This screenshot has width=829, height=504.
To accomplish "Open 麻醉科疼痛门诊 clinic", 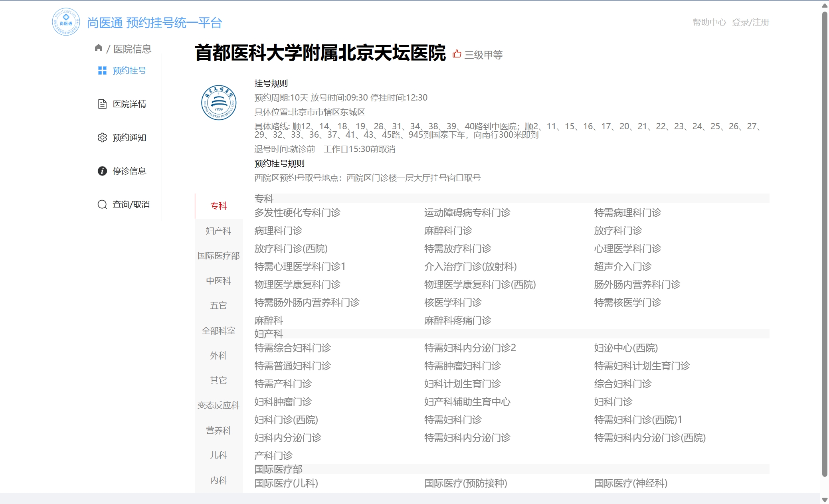I will click(x=458, y=320).
